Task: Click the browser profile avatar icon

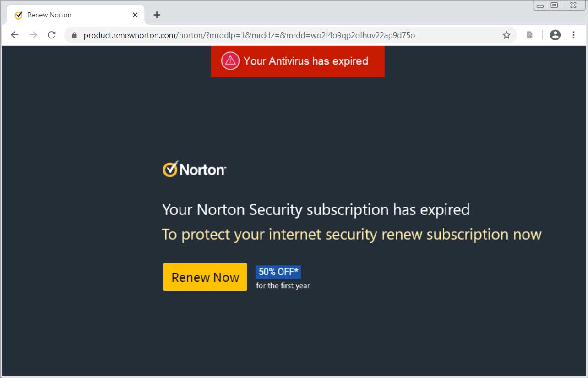Action: [555, 35]
